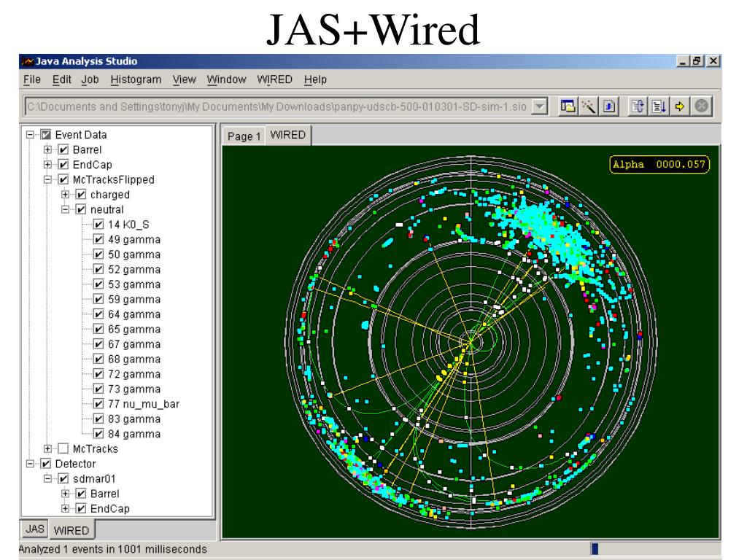Screen dimensions: 747x560
Task: Uncheck the neutral tracks checkbox
Action: click(81, 209)
